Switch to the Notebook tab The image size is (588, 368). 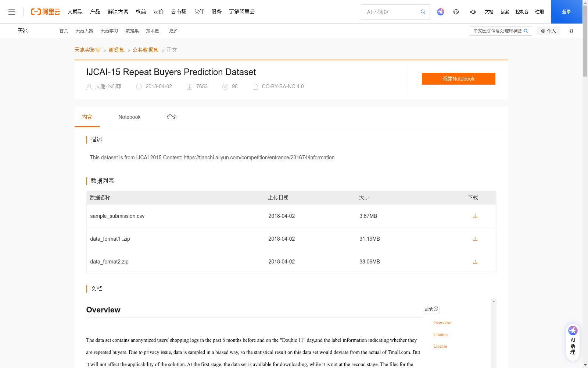tap(129, 117)
